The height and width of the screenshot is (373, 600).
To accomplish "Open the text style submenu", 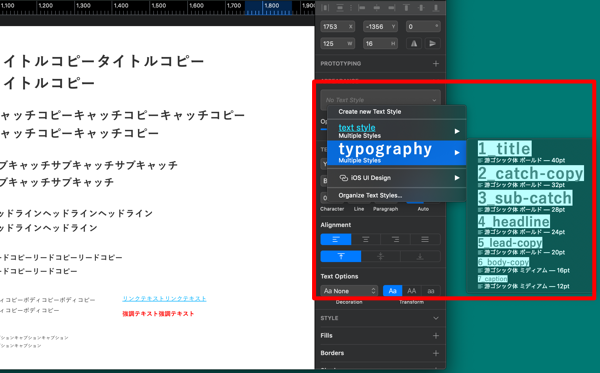I will point(396,131).
